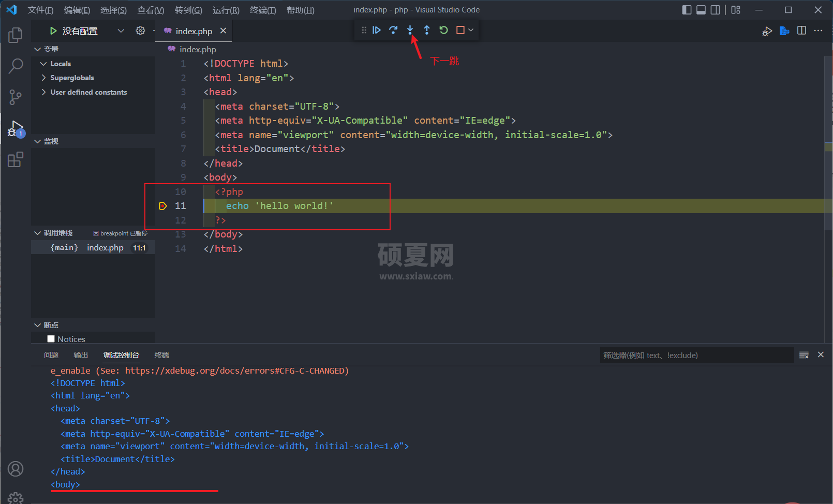Toggle primary side bar layout button
833x504 pixels.
687,10
